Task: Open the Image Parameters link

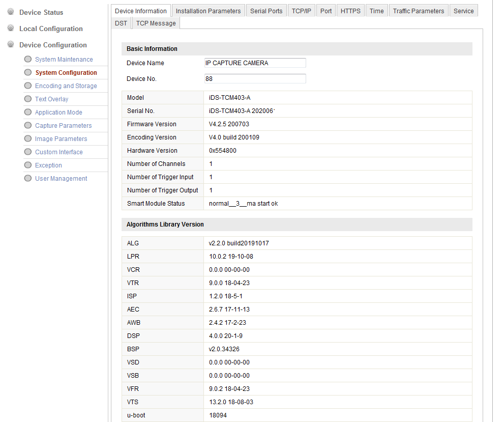Action: [61, 139]
